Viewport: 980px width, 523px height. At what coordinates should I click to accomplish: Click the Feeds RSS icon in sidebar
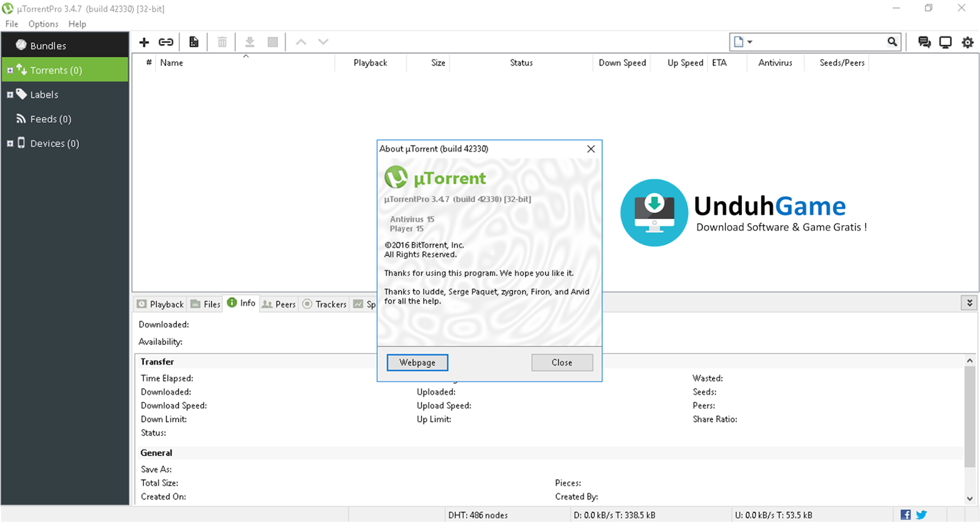[x=21, y=119]
